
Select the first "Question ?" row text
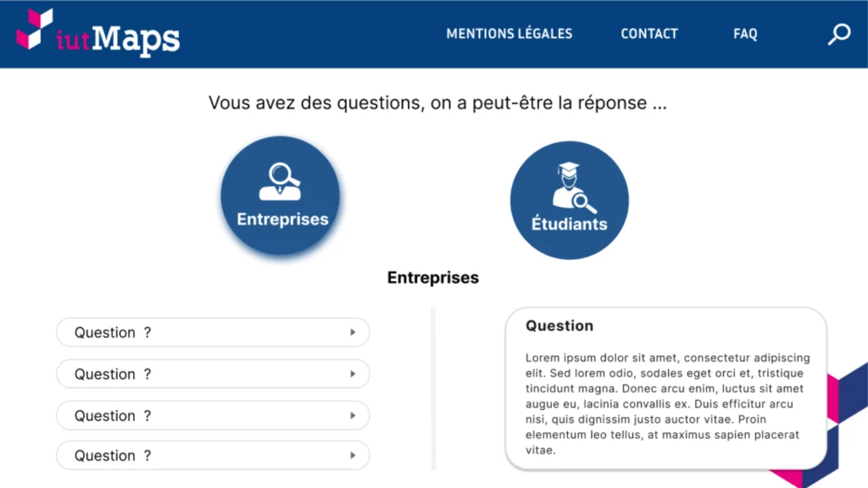(113, 332)
